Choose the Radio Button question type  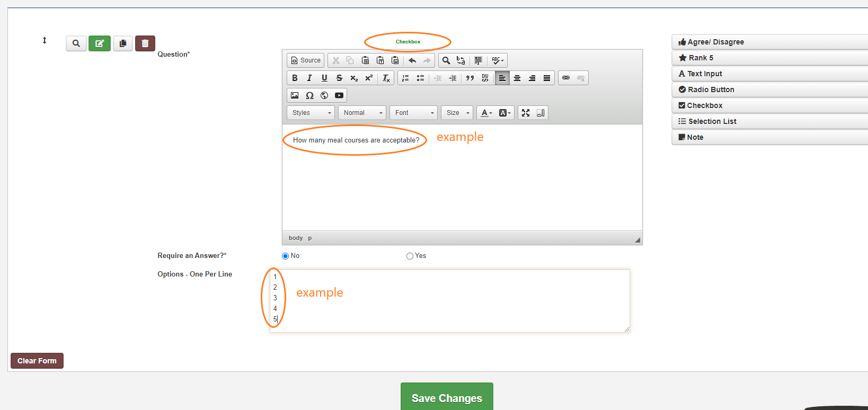tap(711, 90)
